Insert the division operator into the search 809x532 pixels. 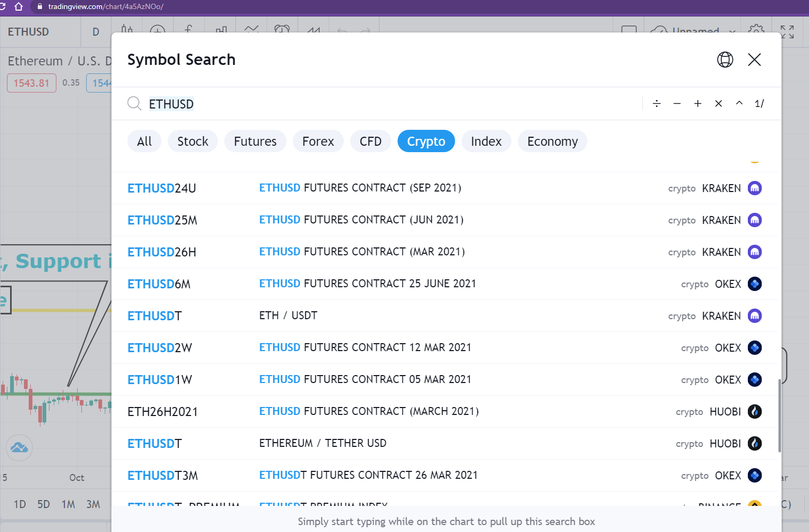pyautogui.click(x=657, y=103)
